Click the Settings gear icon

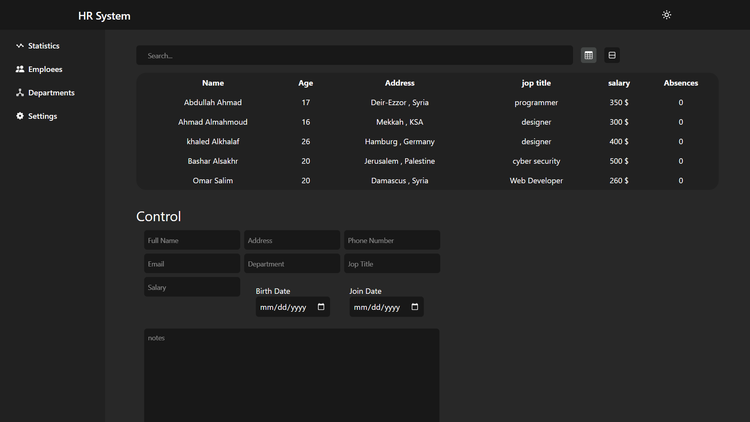click(x=20, y=117)
